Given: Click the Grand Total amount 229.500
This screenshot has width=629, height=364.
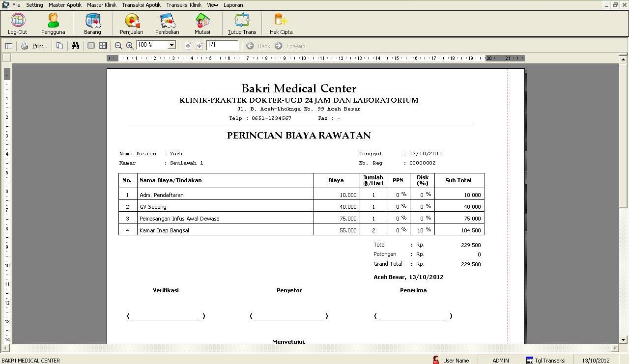Looking at the screenshot, I should pyautogui.click(x=471, y=264).
